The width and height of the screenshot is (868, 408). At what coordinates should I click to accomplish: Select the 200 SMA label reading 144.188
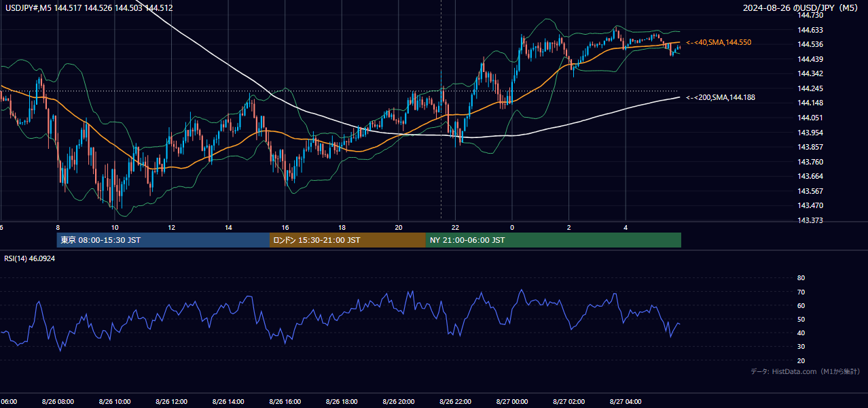pyautogui.click(x=721, y=98)
